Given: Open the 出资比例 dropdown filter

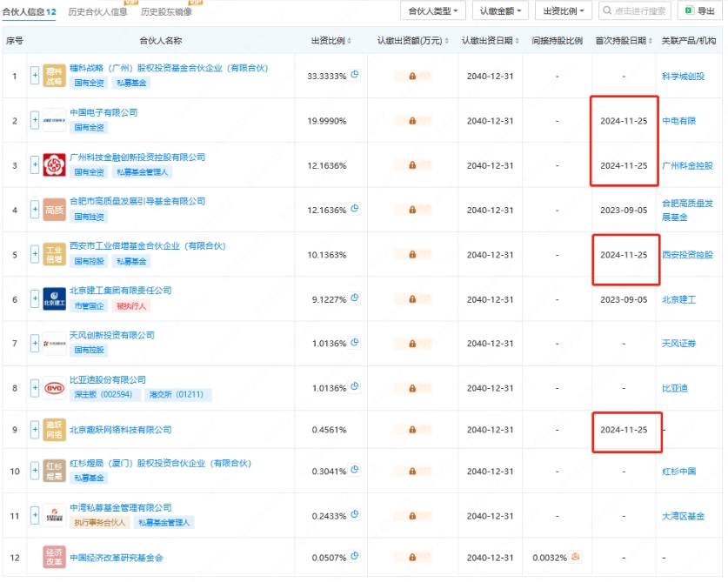Looking at the screenshot, I should click(563, 11).
